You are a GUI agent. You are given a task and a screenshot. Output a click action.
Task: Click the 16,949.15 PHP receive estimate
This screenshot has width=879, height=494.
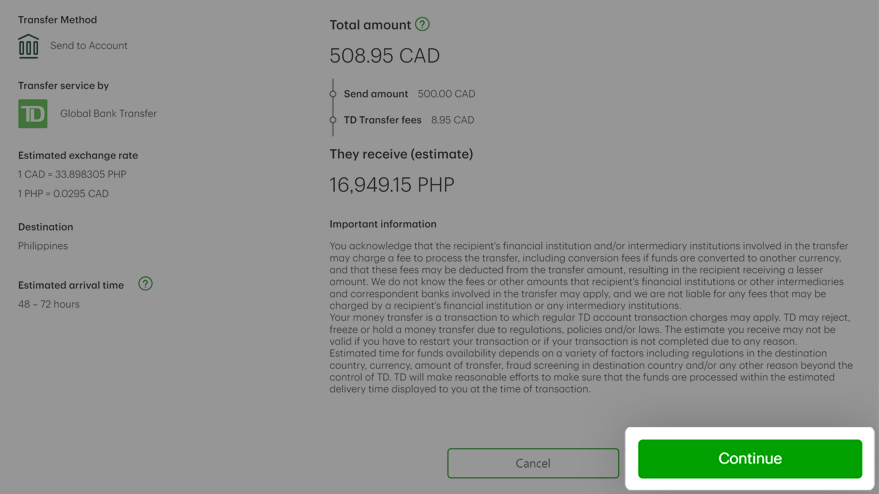pos(392,184)
